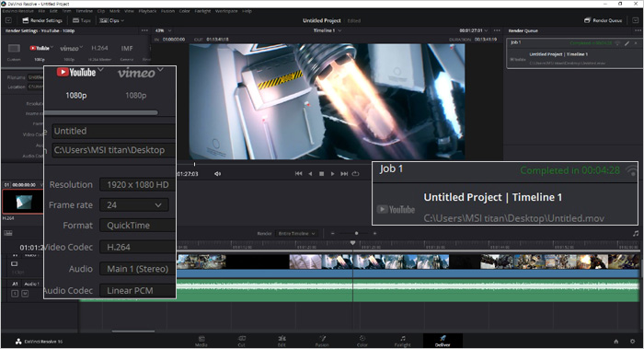This screenshot has width=644, height=349.
Task: Expand the YouTube preset resolution arrow
Action: (52, 47)
